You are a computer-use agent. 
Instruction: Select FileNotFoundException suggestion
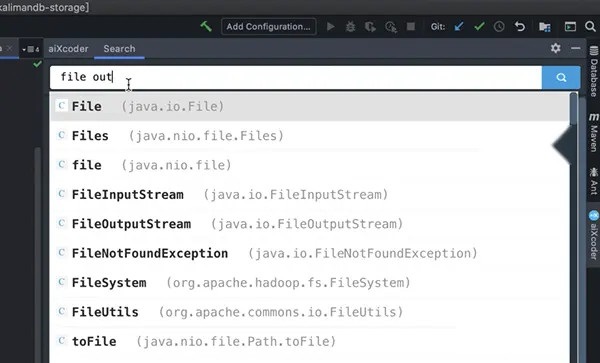(310, 253)
